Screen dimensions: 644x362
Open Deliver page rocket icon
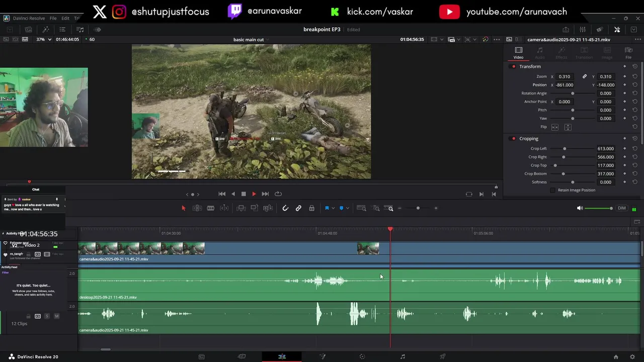[443, 356]
